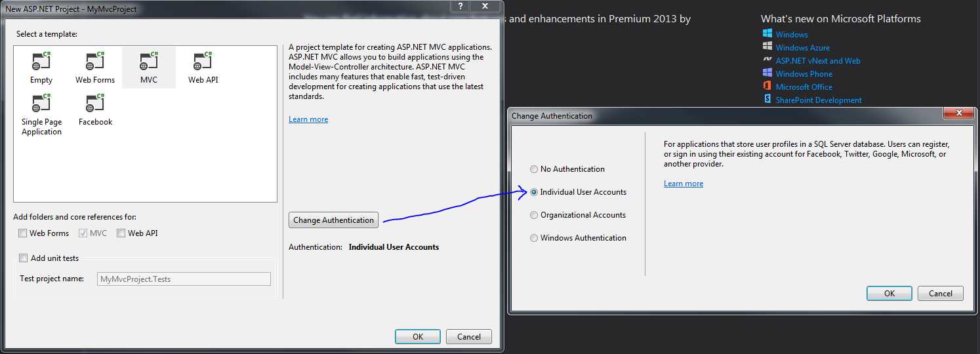This screenshot has width=980, height=354.
Task: Choose the Web Forms template icon
Action: [x=95, y=62]
